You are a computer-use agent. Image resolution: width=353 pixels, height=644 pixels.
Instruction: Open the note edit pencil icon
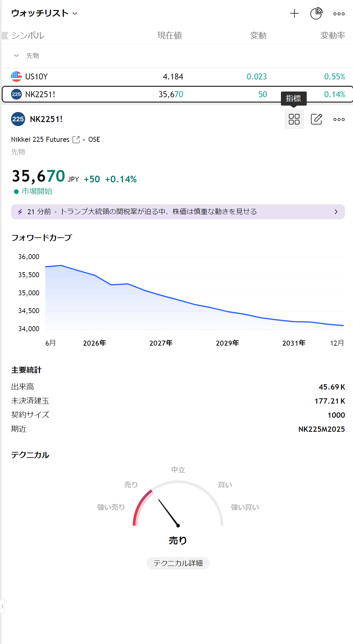pyautogui.click(x=316, y=119)
